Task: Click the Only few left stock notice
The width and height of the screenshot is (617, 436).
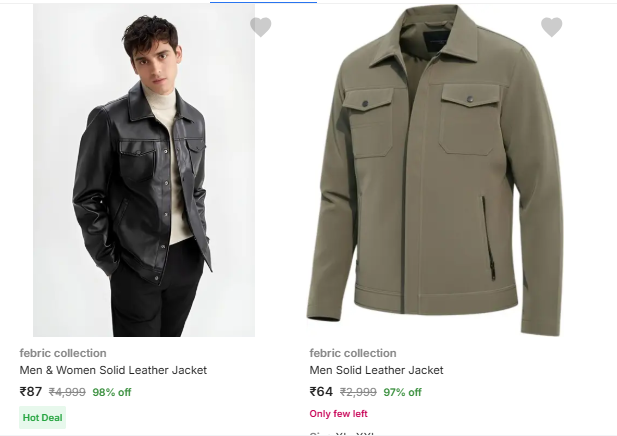Action: tap(338, 414)
